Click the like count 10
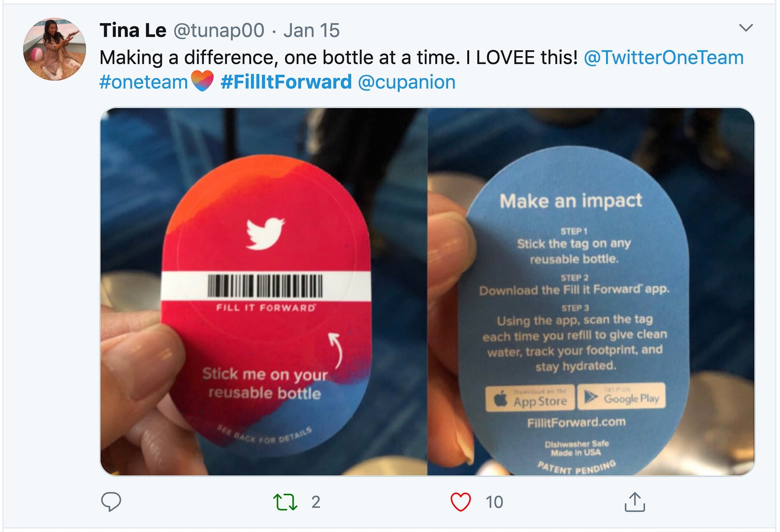780x532 pixels. tap(494, 502)
